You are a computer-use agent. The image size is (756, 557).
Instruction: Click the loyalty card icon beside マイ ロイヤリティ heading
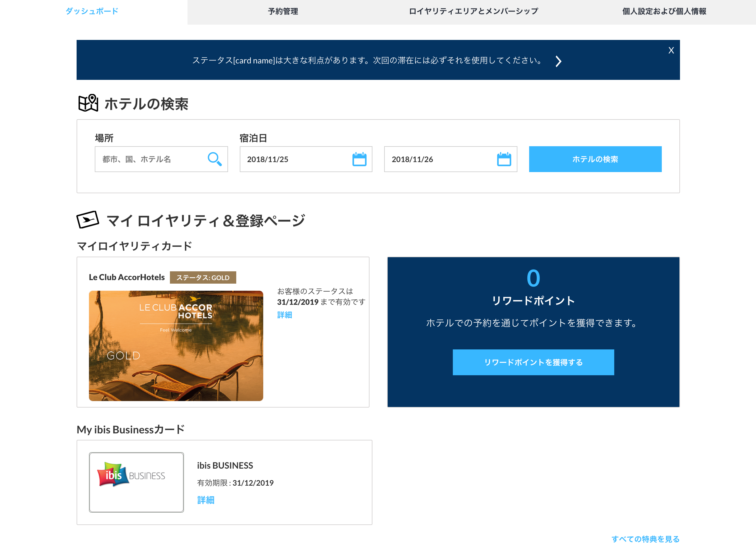[x=88, y=220]
